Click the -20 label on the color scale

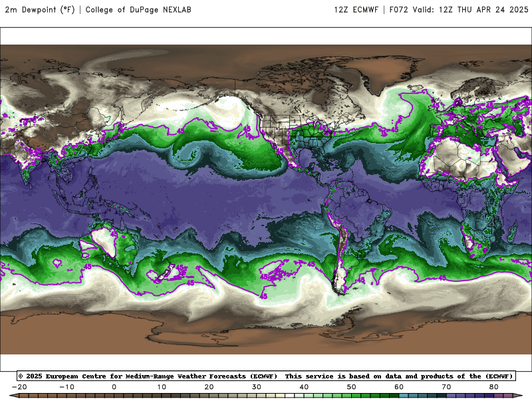(x=19, y=387)
